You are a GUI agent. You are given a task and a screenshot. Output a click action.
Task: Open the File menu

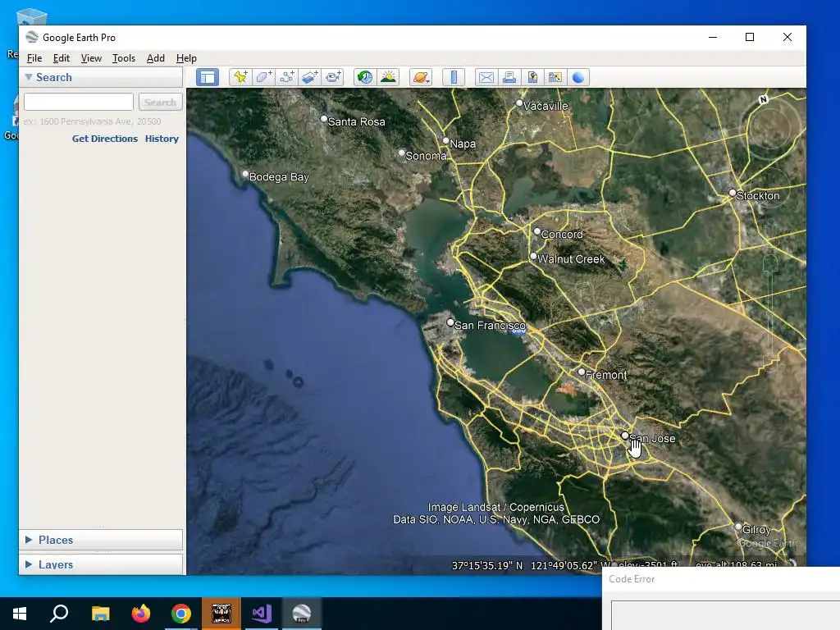coord(34,58)
